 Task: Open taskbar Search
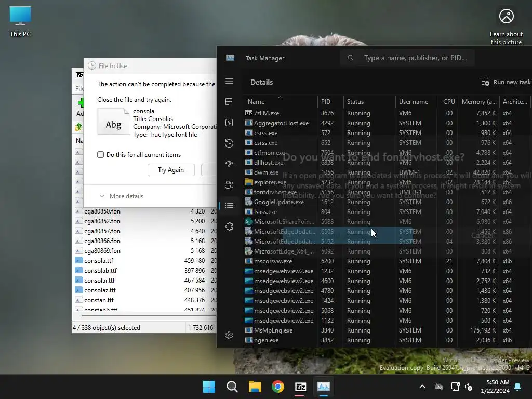(x=232, y=387)
